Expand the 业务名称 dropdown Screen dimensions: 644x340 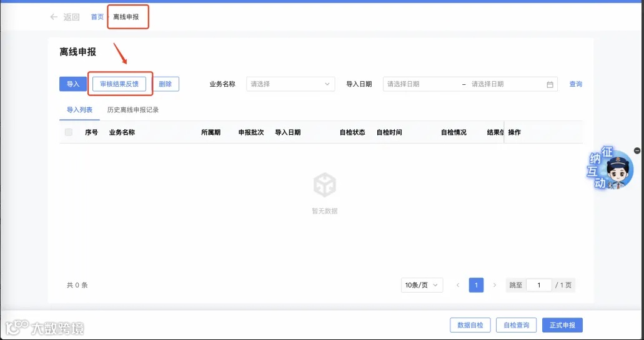[x=291, y=84]
